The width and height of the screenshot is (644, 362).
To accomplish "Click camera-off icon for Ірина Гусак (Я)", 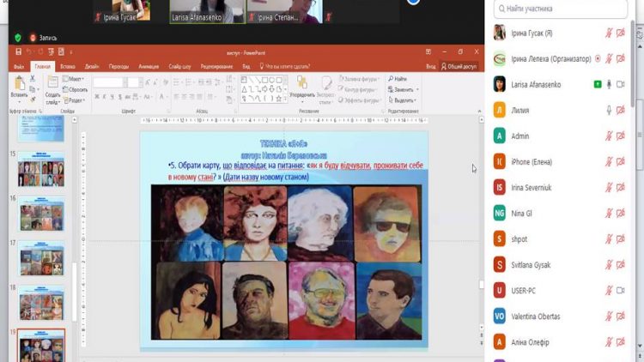I will (621, 33).
